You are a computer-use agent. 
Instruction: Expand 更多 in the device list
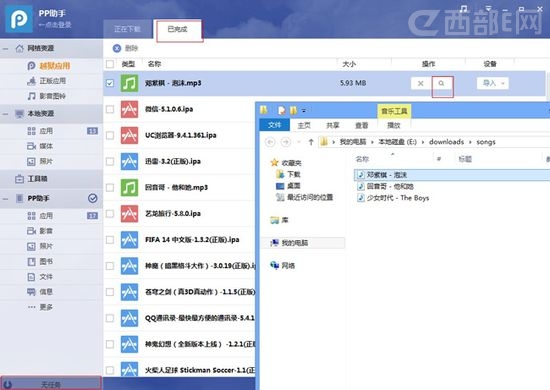click(x=40, y=307)
